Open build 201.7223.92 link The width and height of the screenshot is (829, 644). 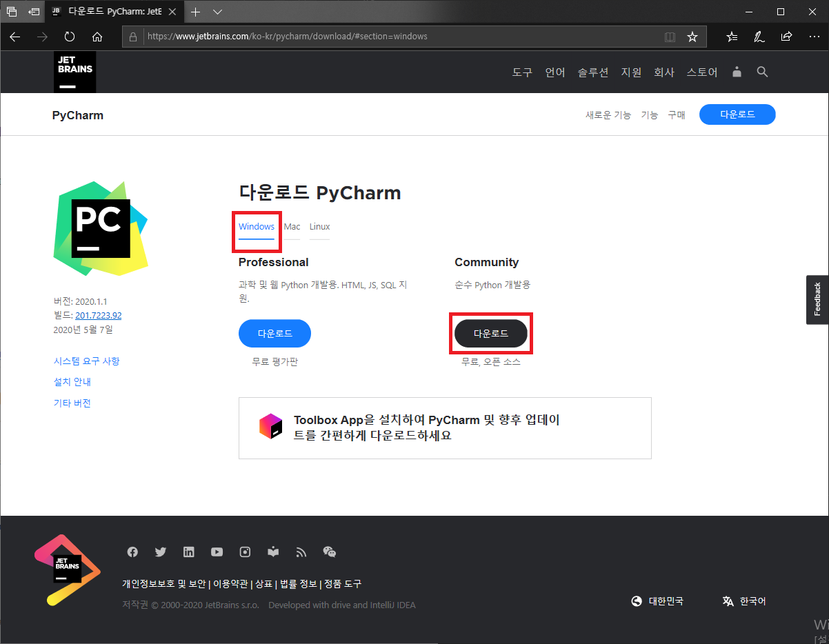[99, 315]
